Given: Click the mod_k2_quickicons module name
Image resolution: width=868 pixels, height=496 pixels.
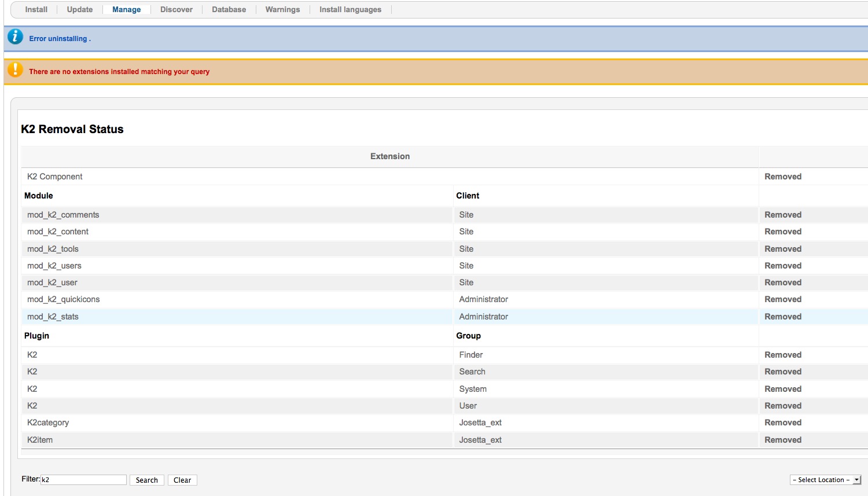Looking at the screenshot, I should pyautogui.click(x=64, y=299).
